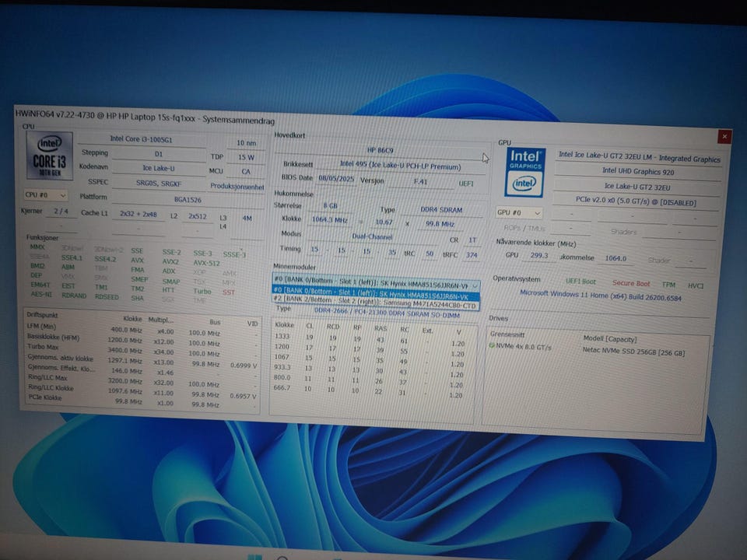Click the Intel Core i3-1005G1 name field
This screenshot has height=560, width=747.
coord(142,139)
